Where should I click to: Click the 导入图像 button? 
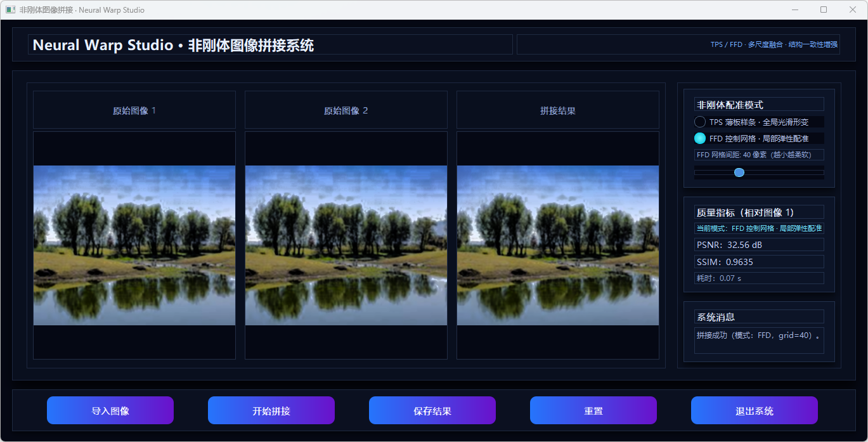click(110, 410)
